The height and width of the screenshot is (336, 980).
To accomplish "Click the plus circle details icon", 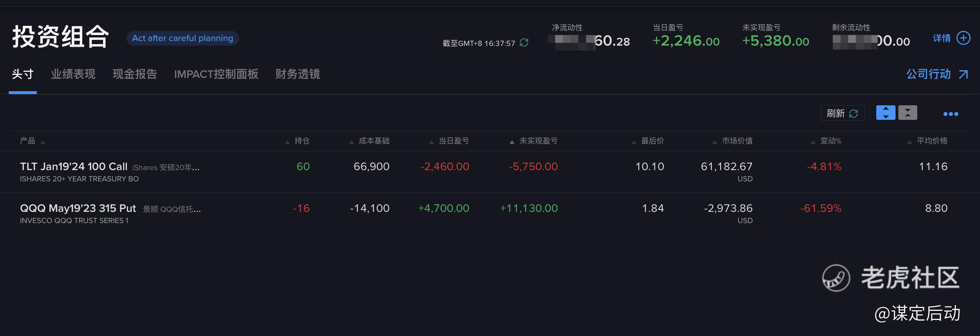I will 963,38.
